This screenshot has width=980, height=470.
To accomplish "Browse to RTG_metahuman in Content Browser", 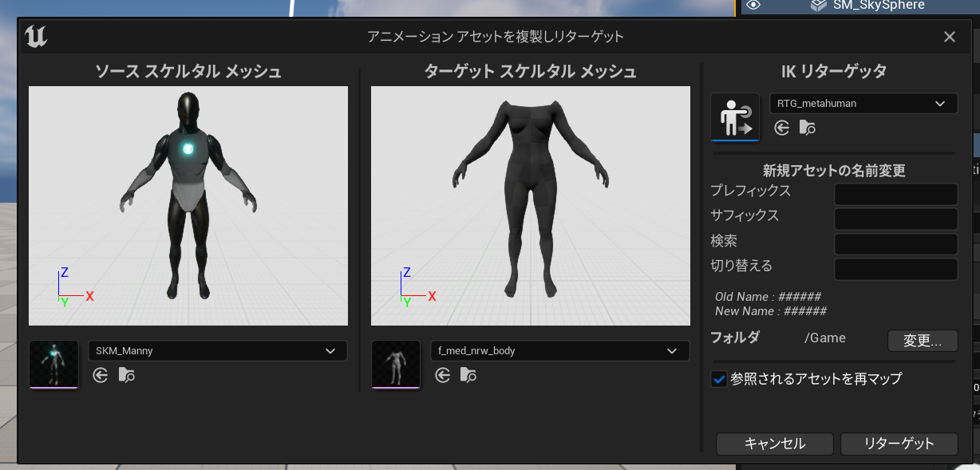I will click(808, 128).
